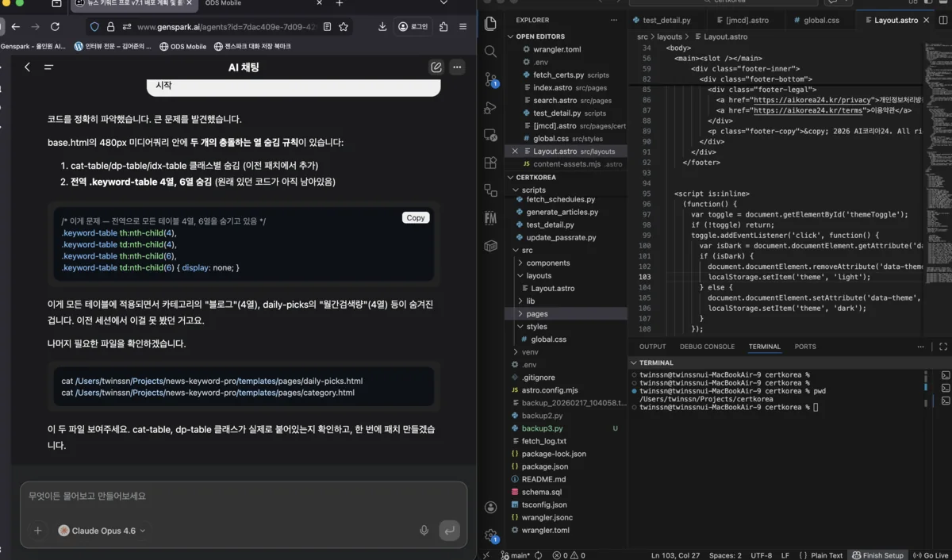Open the ODS Mobile bookmark
952x560 pixels.
tap(182, 47)
